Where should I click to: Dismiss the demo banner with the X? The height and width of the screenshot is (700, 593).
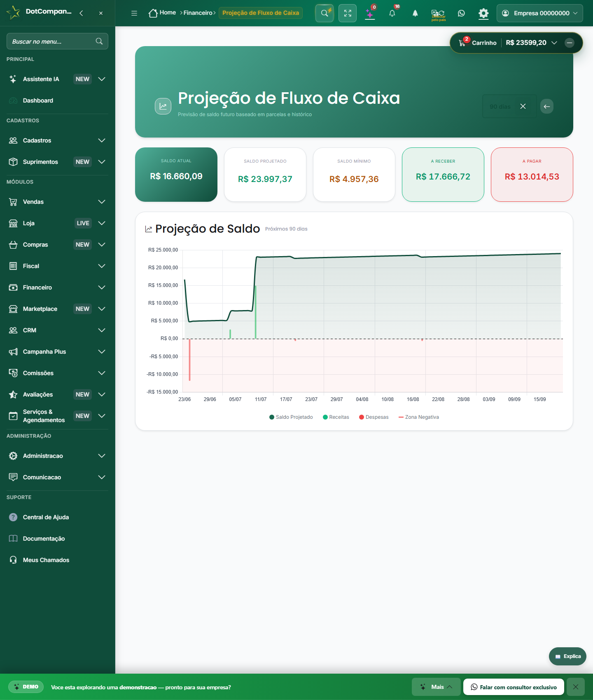(x=576, y=687)
